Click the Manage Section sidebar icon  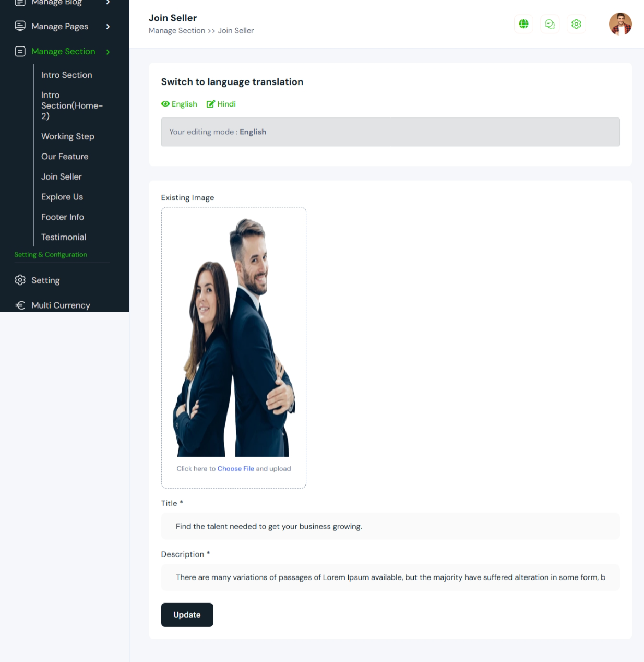pyautogui.click(x=20, y=51)
